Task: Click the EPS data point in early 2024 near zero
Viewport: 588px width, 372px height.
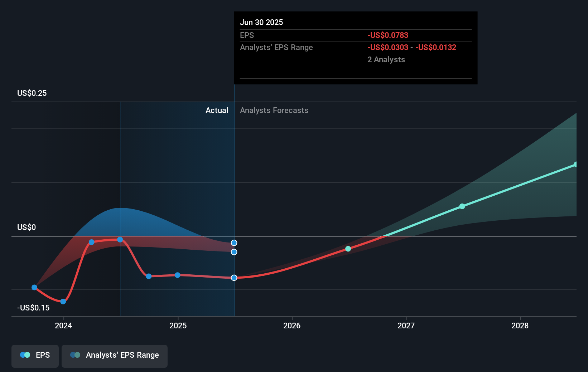Action: click(x=91, y=242)
